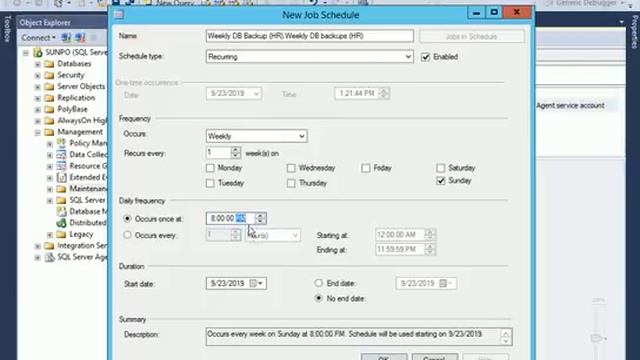Image resolution: width=640 pixels, height=360 pixels.
Task: Click the Legacy folder icon
Action: (61, 234)
